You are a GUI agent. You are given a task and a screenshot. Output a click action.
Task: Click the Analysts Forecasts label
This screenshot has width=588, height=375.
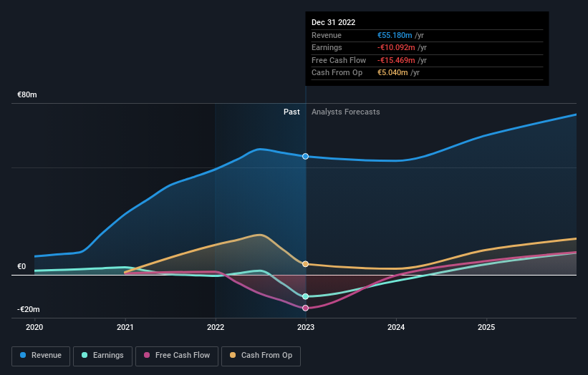(x=345, y=112)
